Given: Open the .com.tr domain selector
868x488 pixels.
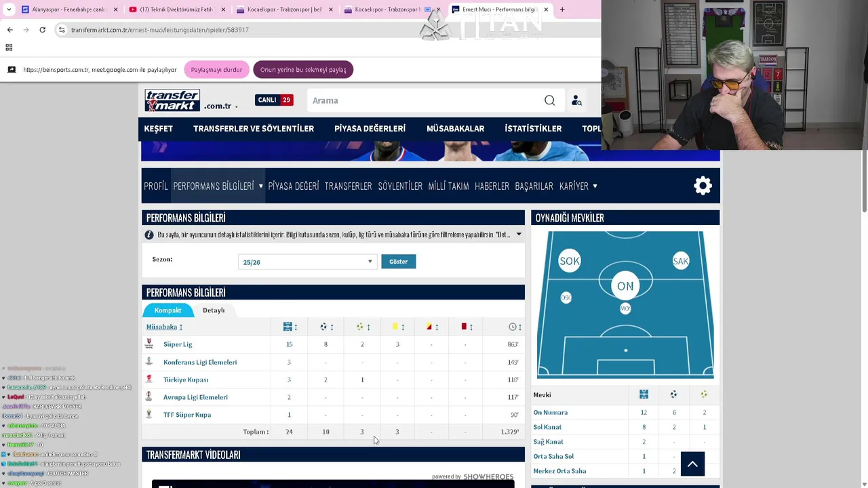Looking at the screenshot, I should (x=221, y=106).
